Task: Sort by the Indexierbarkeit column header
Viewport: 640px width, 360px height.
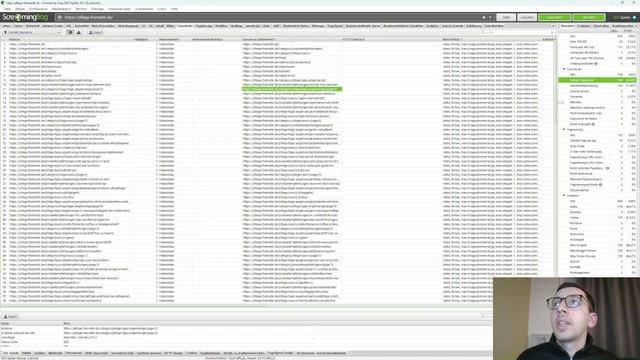Action: tap(169, 40)
